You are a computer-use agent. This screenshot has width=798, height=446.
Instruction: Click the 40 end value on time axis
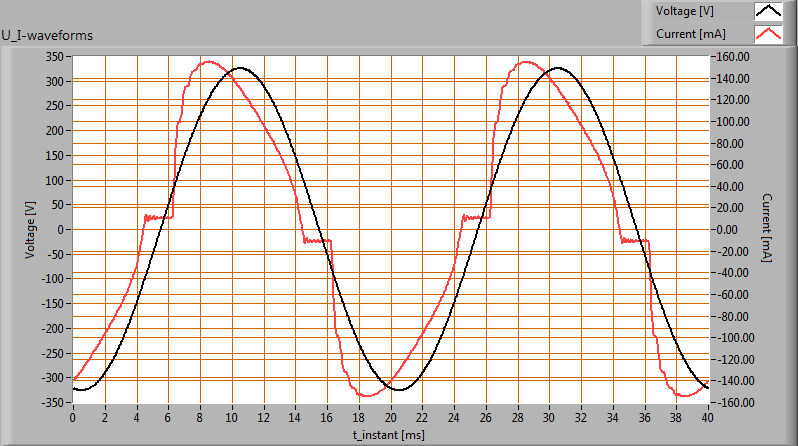[x=707, y=416]
